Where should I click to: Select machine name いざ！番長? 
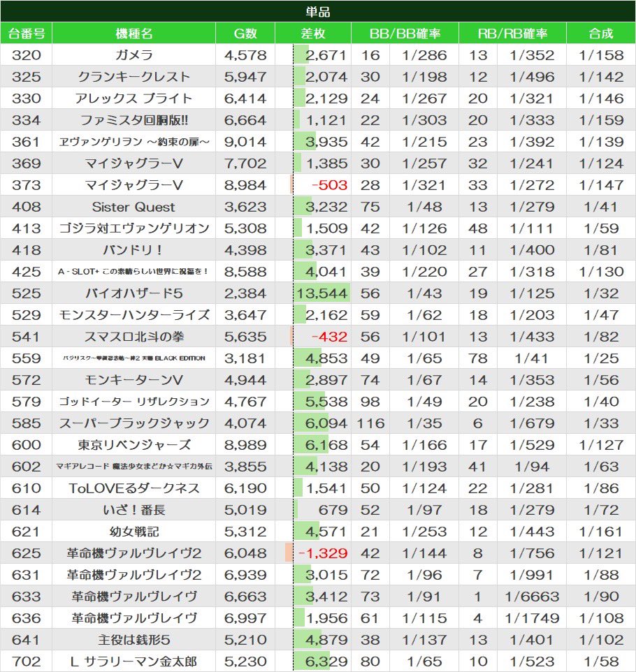133,509
